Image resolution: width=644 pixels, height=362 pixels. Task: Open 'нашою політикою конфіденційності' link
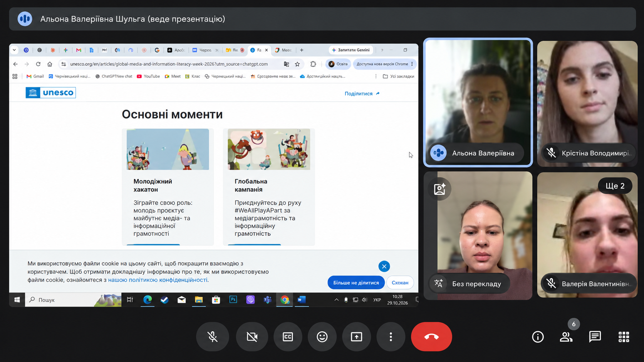click(158, 280)
